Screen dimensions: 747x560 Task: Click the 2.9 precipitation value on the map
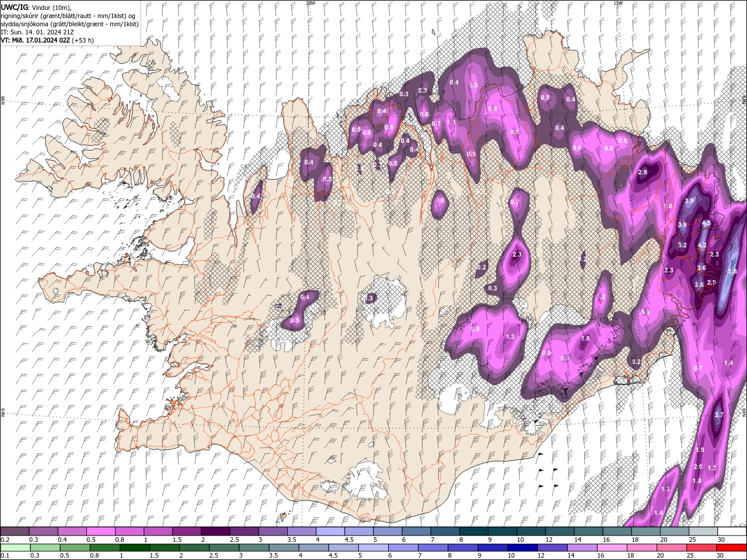(x=643, y=173)
